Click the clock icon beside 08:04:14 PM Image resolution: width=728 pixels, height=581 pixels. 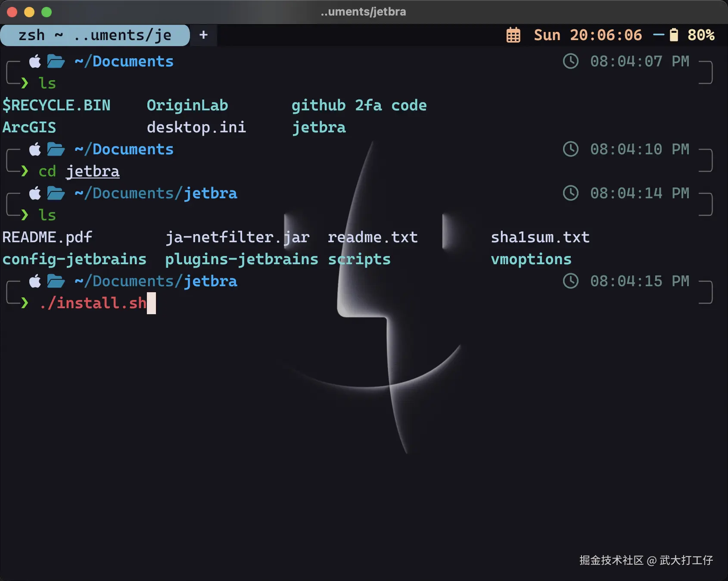click(571, 193)
